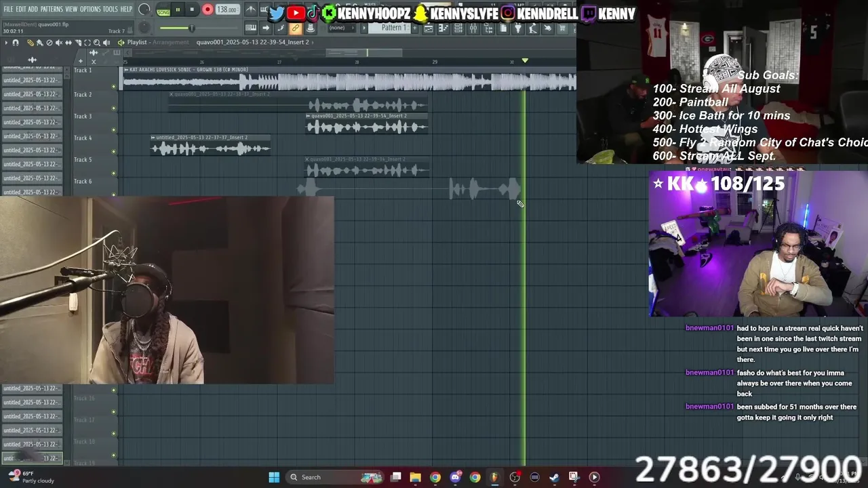The image size is (868, 488).
Task: Open the HELP menu
Action: point(126,9)
